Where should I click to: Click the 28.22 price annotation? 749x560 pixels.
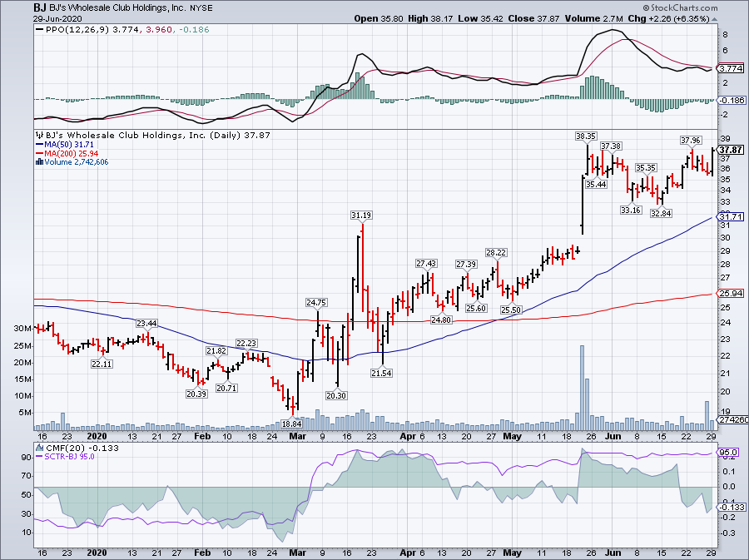coord(496,252)
